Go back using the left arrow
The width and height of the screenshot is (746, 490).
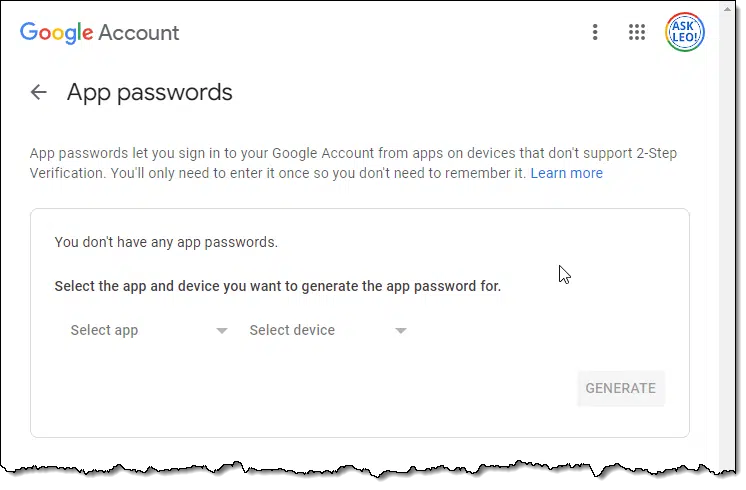(x=39, y=92)
